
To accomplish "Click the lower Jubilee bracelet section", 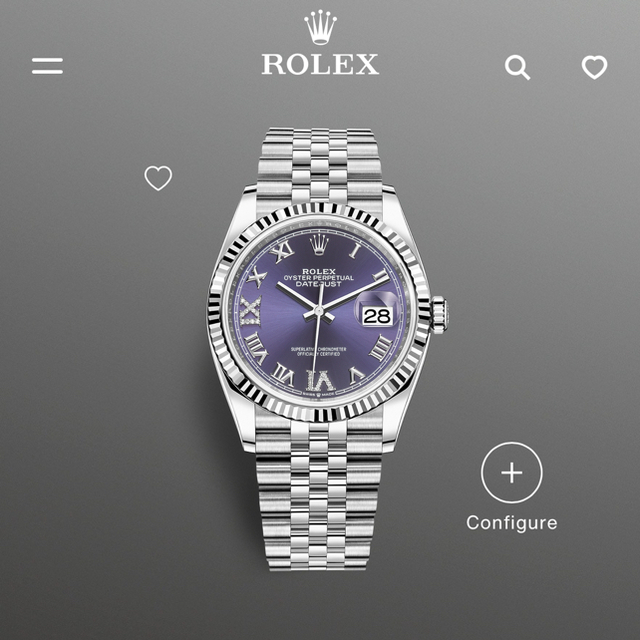I will [x=319, y=496].
